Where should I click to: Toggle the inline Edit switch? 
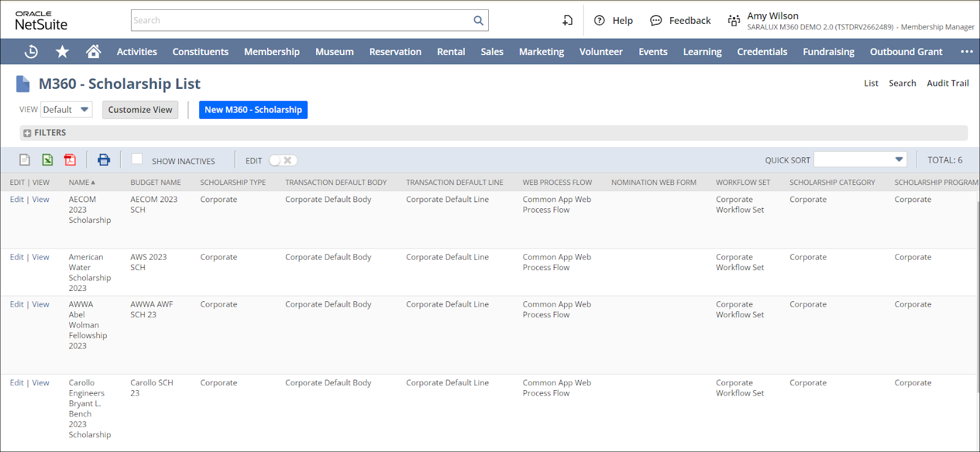tap(283, 160)
